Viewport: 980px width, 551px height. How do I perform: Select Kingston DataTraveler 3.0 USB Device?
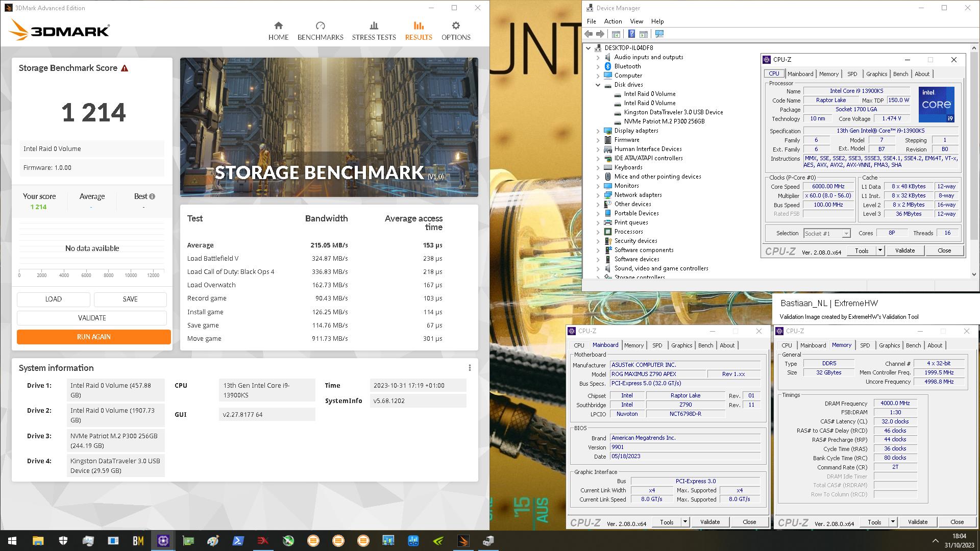pyautogui.click(x=673, y=112)
